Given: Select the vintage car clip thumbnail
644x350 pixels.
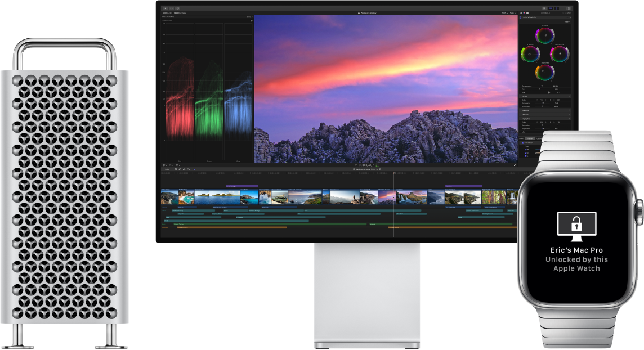Looking at the screenshot, I should pos(279,198).
